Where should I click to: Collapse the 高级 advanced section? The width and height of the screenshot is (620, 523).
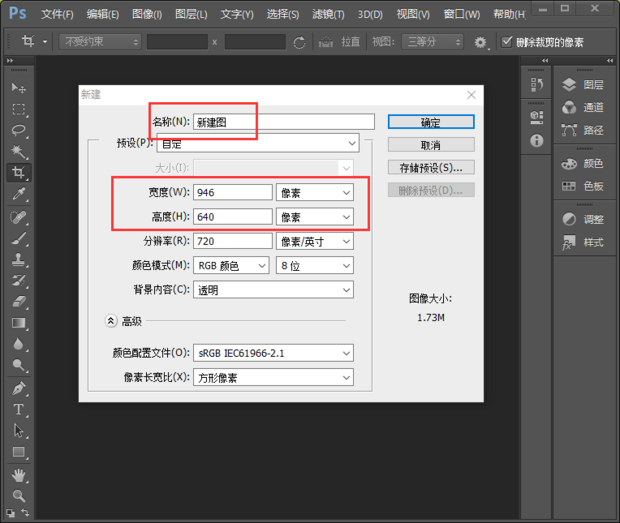coord(111,321)
